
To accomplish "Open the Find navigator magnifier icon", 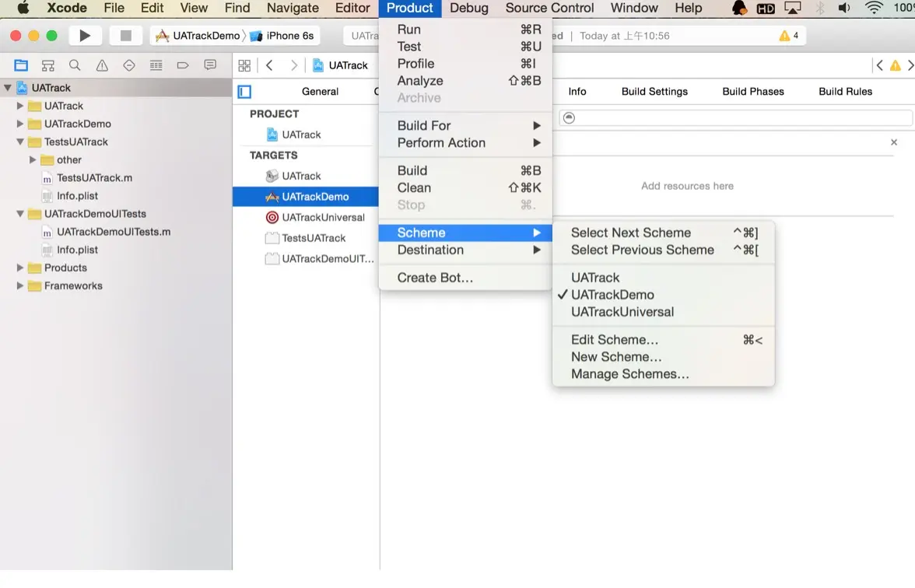I will point(75,65).
